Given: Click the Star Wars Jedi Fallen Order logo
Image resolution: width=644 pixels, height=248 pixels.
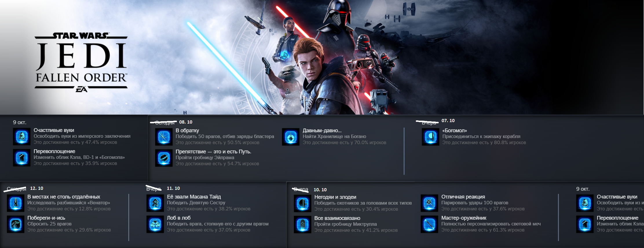Looking at the screenshot, I should 81,63.
